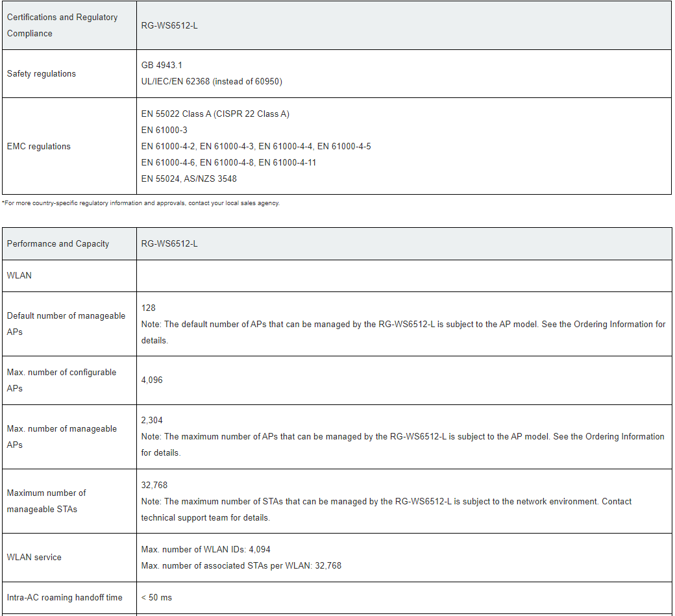The image size is (675, 616).
Task: Click the note about default number of APs
Action: pyautogui.click(x=403, y=332)
